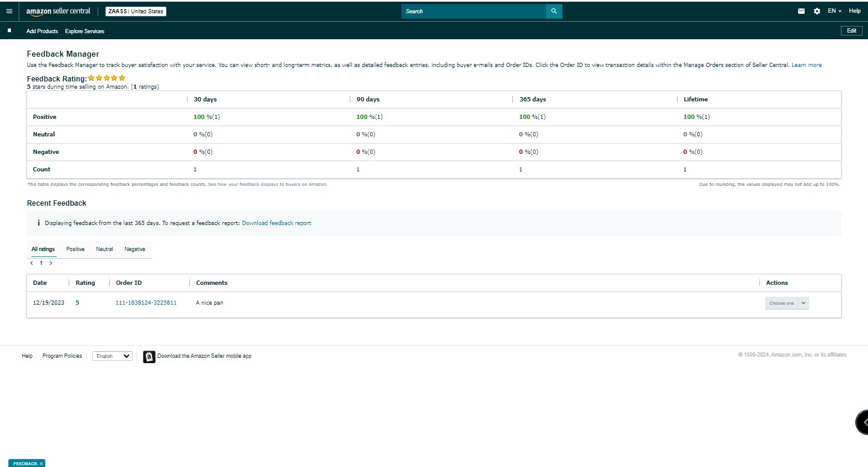
Task: Click the bookmark flag icon
Action: point(9,30)
